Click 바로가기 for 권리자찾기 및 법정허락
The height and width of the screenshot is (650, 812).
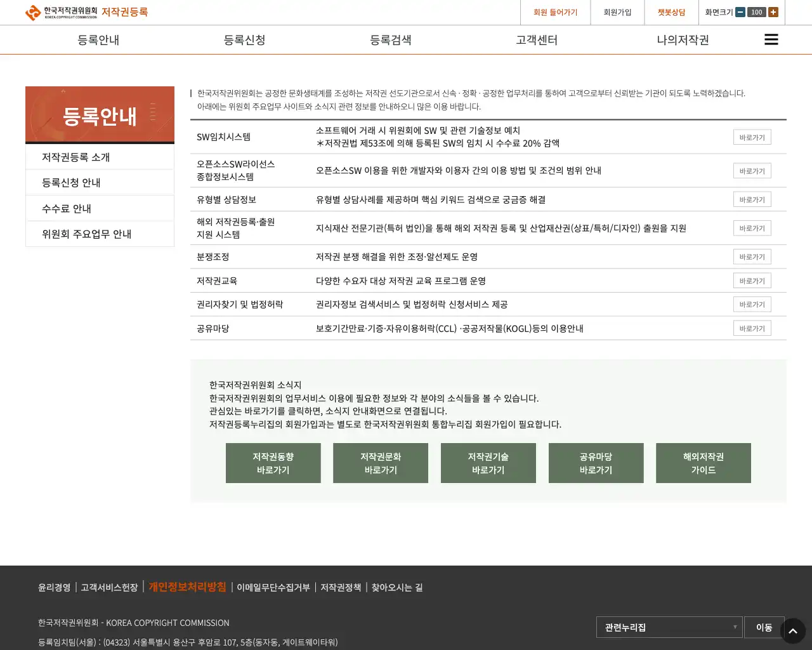(x=752, y=304)
